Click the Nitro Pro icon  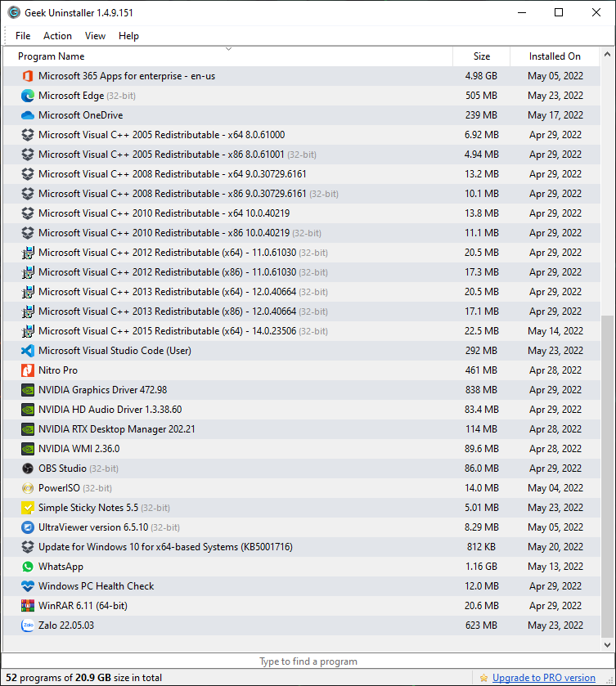tap(28, 370)
